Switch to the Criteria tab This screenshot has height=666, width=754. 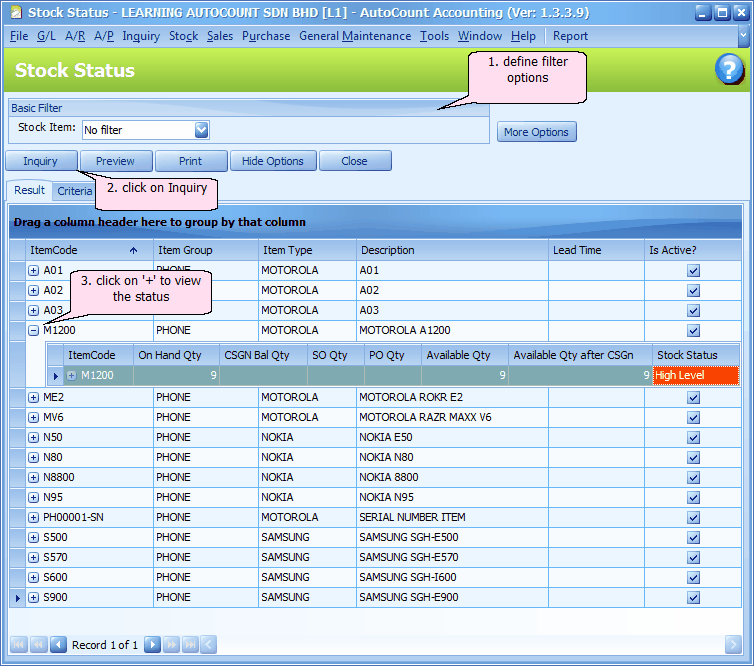pyautogui.click(x=75, y=191)
